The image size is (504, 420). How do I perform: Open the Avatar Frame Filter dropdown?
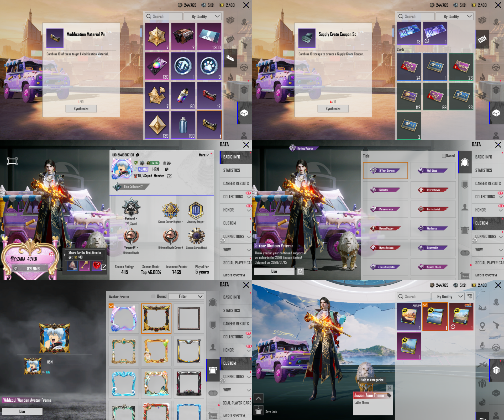(x=186, y=296)
